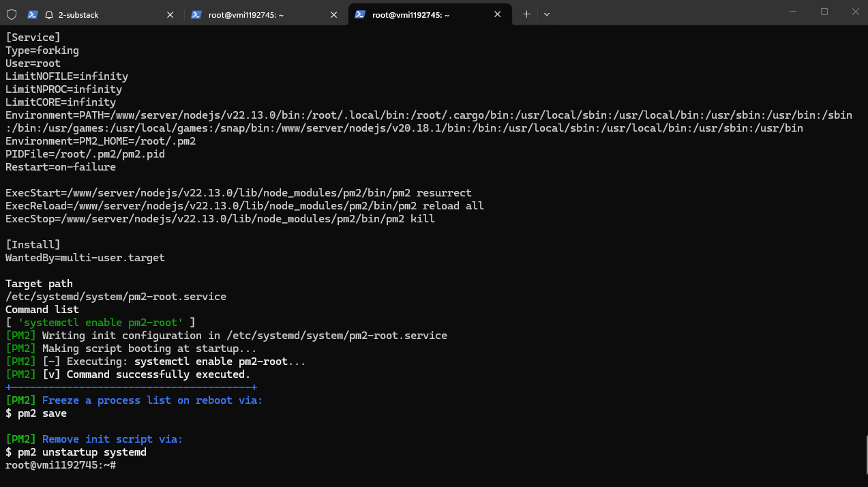This screenshot has width=868, height=487.
Task: Click 'Freeze a process list on reboot via:' text
Action: click(152, 400)
